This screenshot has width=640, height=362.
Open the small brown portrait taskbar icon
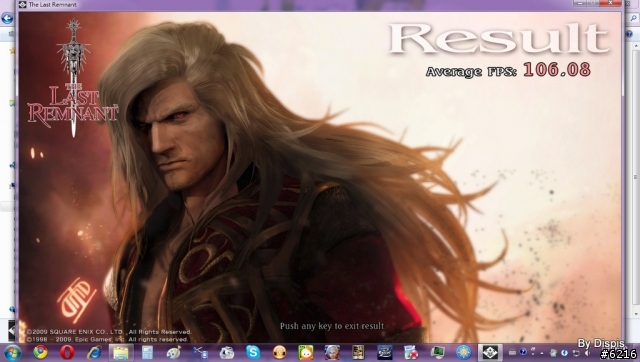pos(358,352)
